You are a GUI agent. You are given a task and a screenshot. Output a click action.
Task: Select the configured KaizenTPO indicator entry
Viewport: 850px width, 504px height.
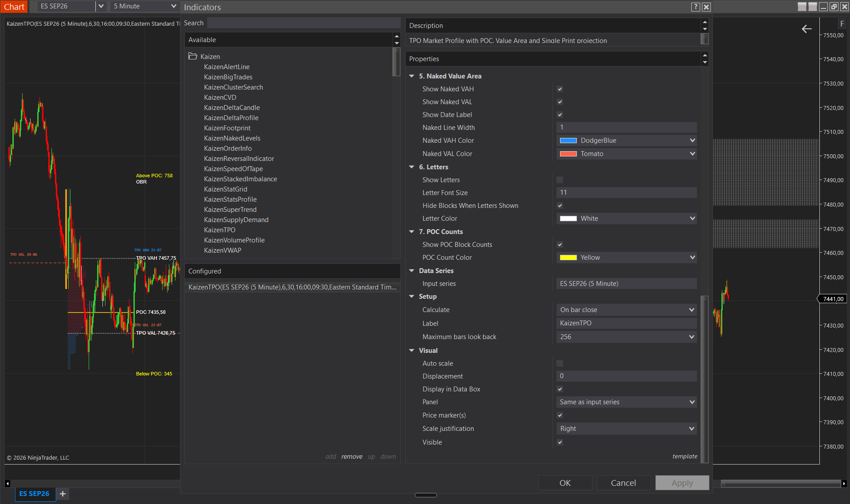click(x=293, y=287)
